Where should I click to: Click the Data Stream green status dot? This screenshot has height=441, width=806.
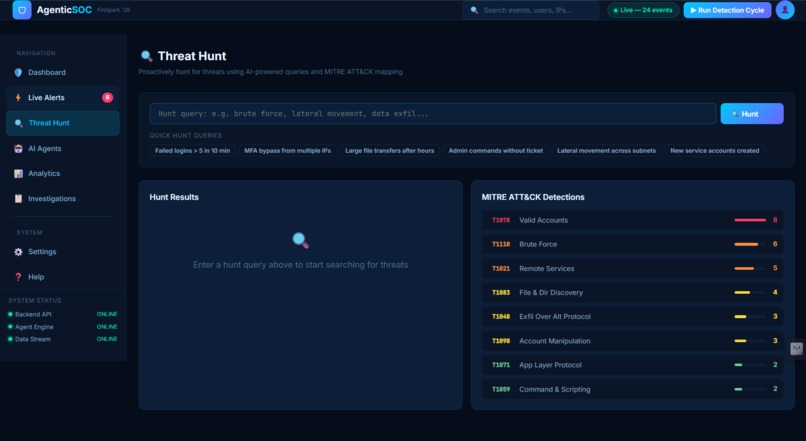10,339
